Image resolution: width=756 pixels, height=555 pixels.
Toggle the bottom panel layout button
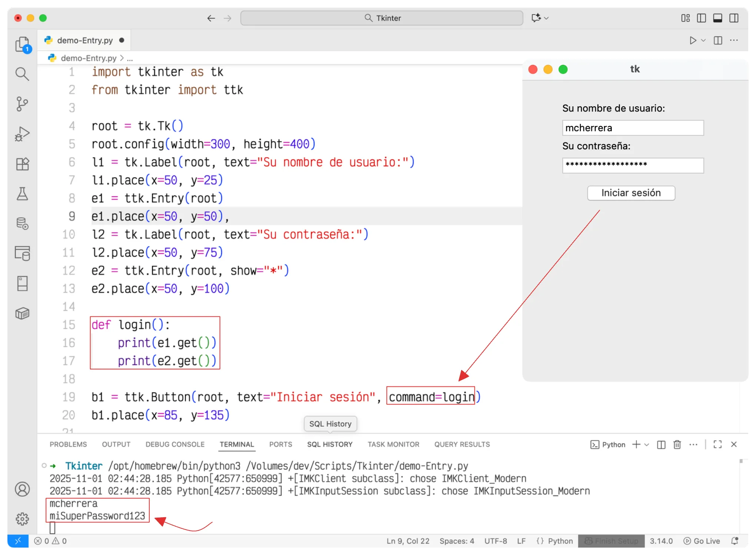717,18
